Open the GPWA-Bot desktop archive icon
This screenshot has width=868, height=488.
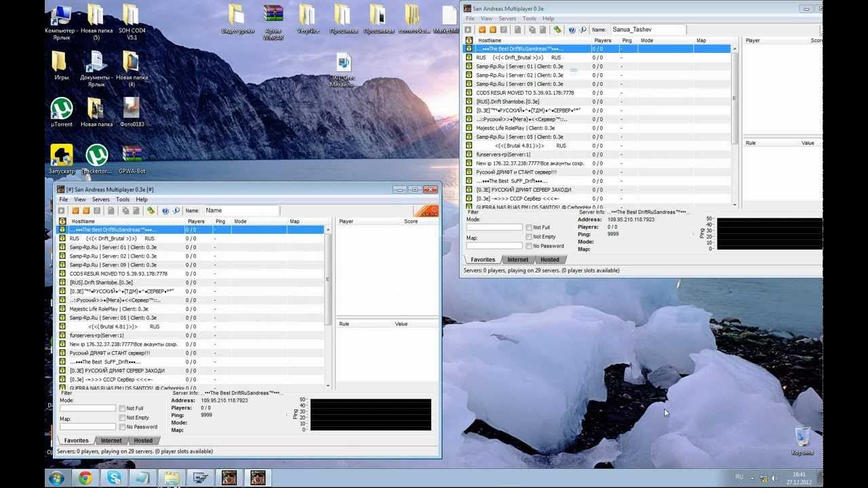tap(132, 159)
